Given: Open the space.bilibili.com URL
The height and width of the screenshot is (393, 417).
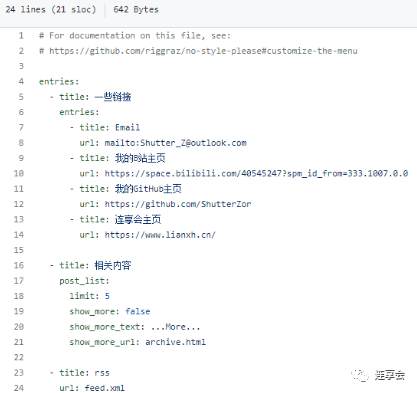Looking at the screenshot, I should (256, 173).
